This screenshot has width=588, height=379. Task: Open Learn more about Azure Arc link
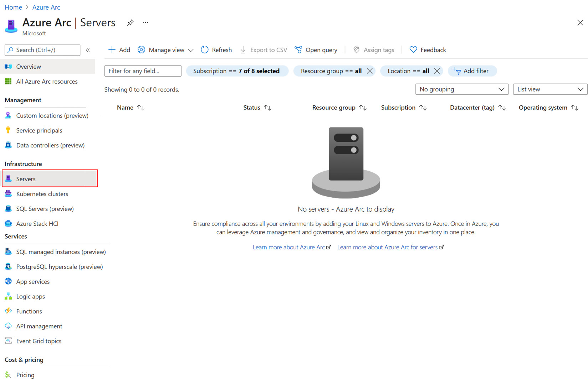[292, 248]
